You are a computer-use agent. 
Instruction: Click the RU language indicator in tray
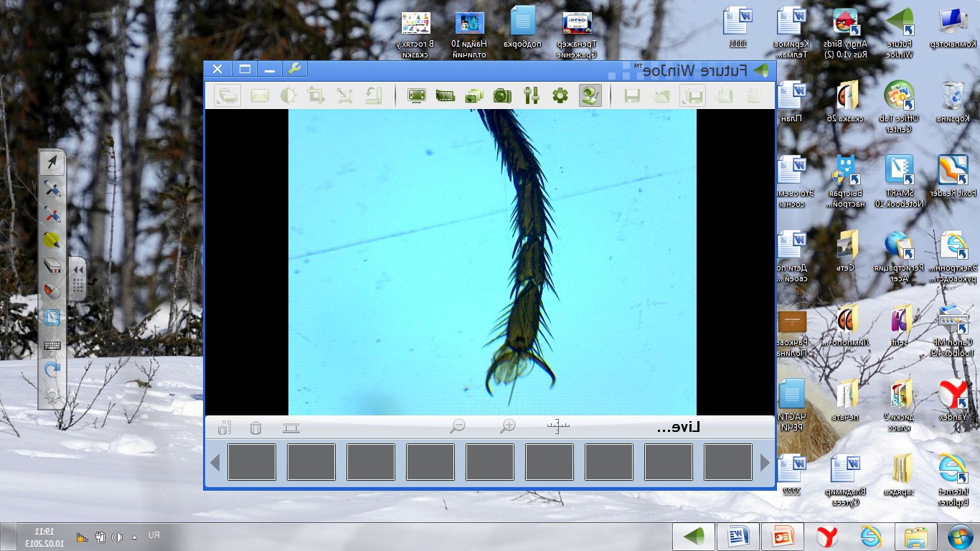[x=154, y=536]
